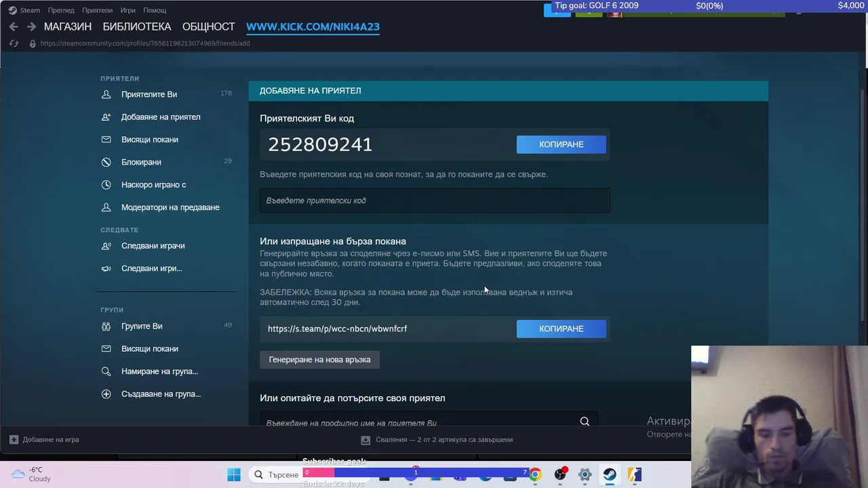Click the person icon next to Следвани играчи

pyautogui.click(x=106, y=246)
